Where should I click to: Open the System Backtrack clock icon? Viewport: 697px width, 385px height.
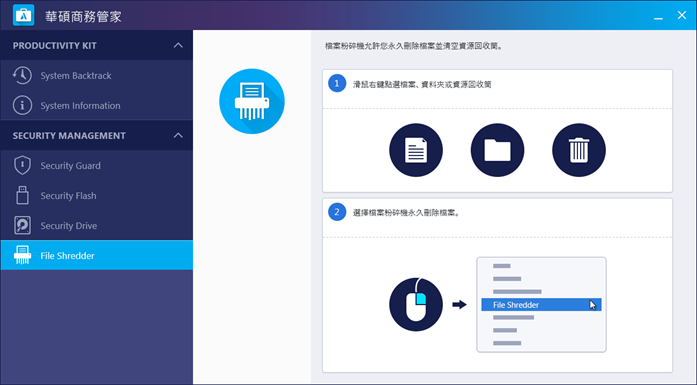click(x=22, y=76)
